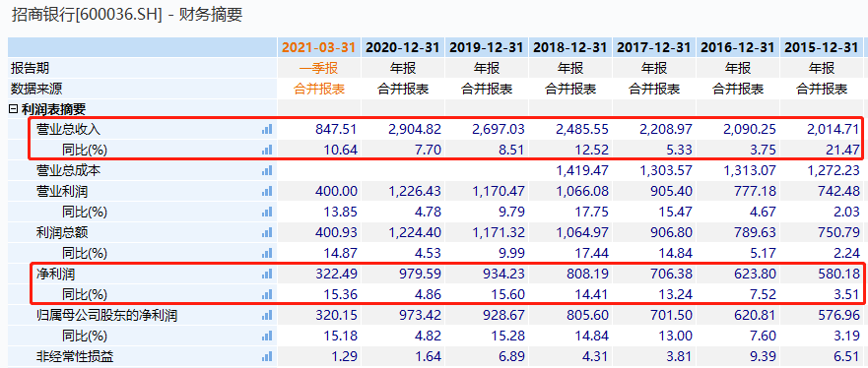Open chart icon for 同比(%) row showing 15.18
The image size is (868, 368).
[x=267, y=336]
